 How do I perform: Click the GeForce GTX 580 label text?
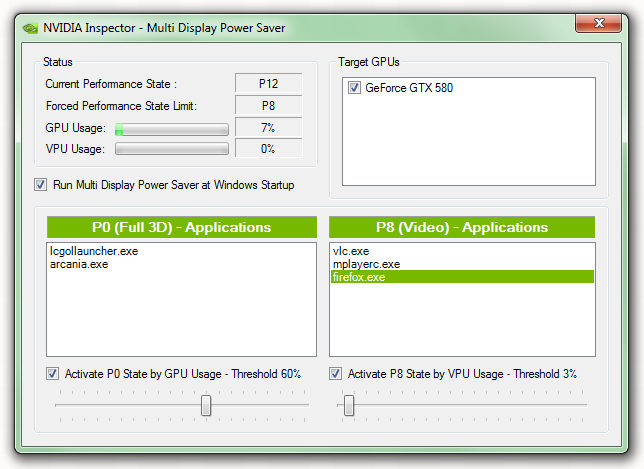[x=409, y=87]
